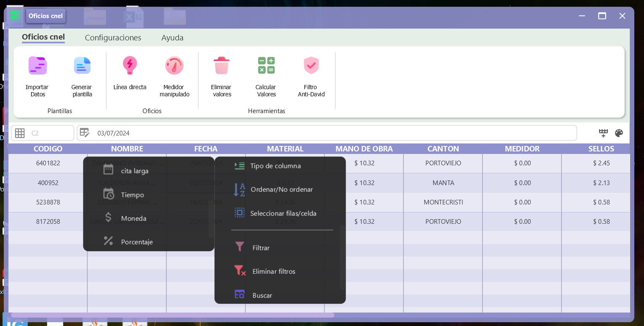Click the $ 2.45 sellos cell
644x326 pixels.
pyautogui.click(x=601, y=163)
